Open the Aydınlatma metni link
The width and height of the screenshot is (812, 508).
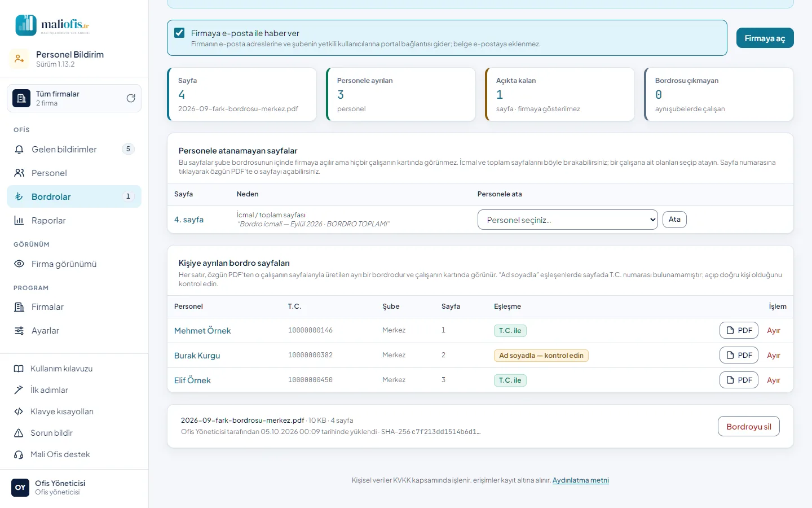(x=581, y=480)
